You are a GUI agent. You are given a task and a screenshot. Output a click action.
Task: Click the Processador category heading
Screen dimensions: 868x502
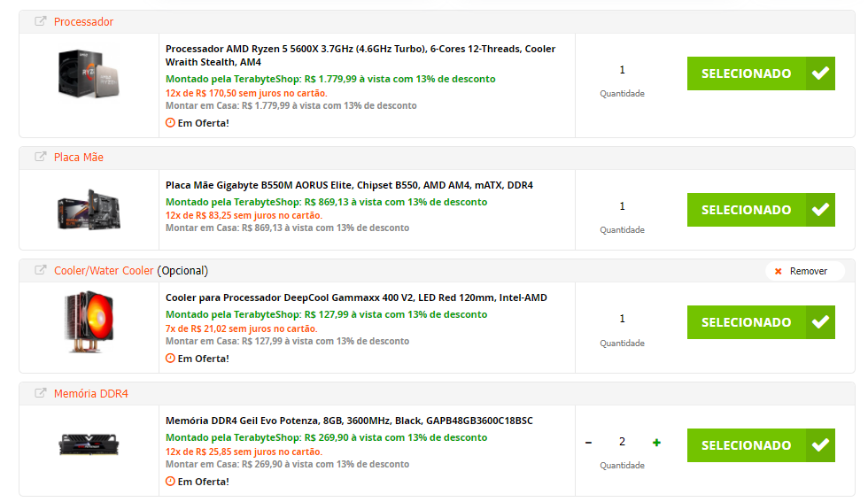coord(83,21)
